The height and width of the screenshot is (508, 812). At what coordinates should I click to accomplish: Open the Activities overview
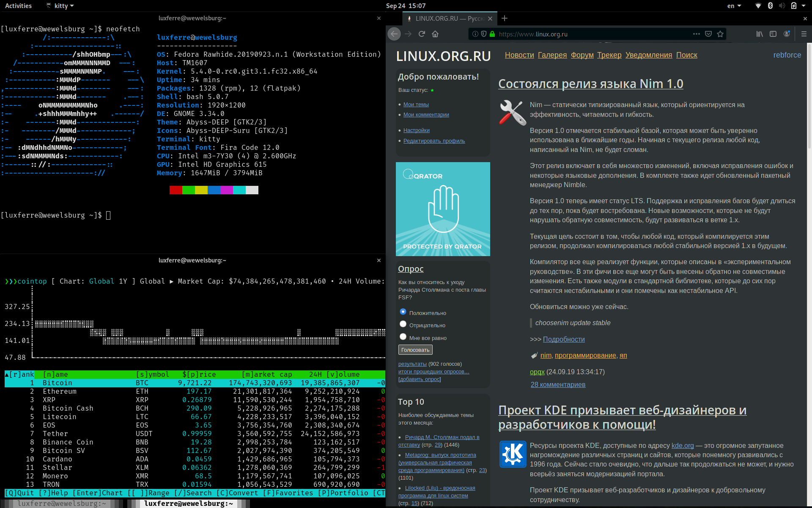tap(18, 6)
